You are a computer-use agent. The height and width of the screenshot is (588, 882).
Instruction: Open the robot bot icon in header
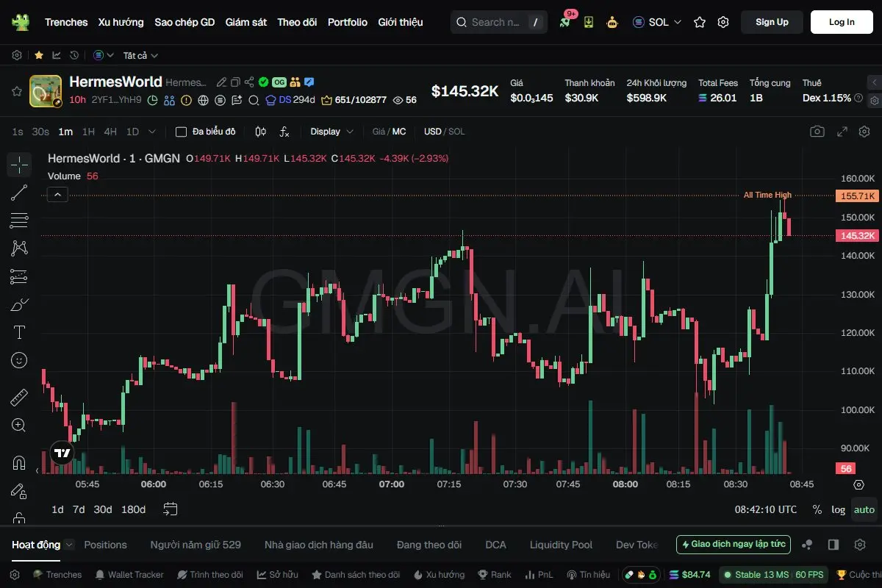click(612, 22)
